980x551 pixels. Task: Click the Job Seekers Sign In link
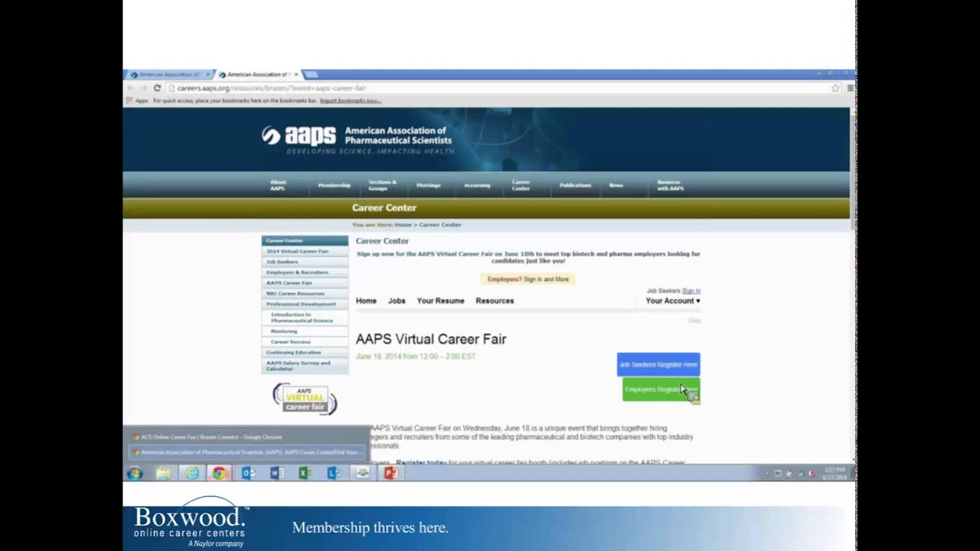pos(691,291)
